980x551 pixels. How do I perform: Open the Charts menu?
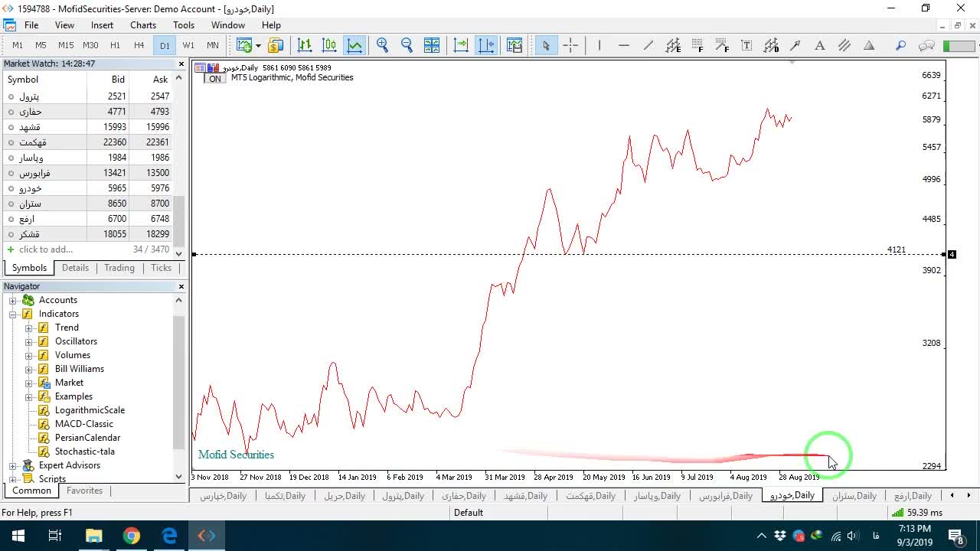tap(143, 25)
